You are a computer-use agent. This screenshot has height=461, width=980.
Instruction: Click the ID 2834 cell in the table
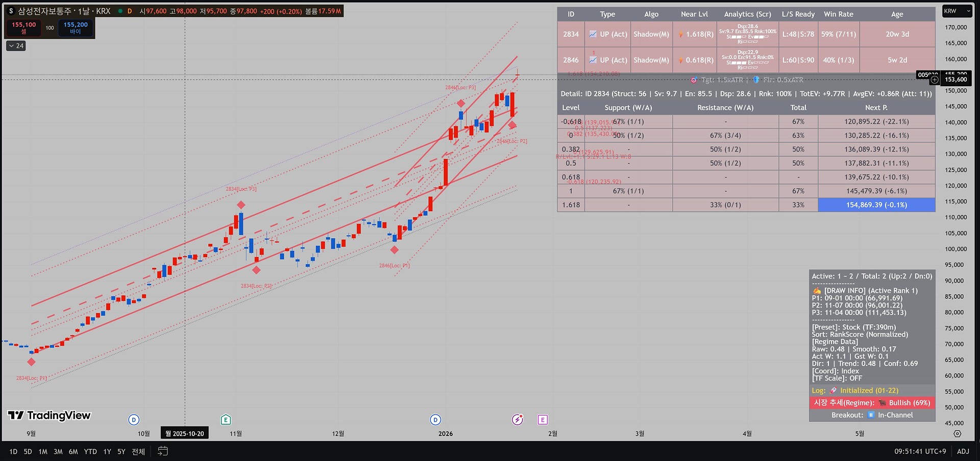point(571,34)
